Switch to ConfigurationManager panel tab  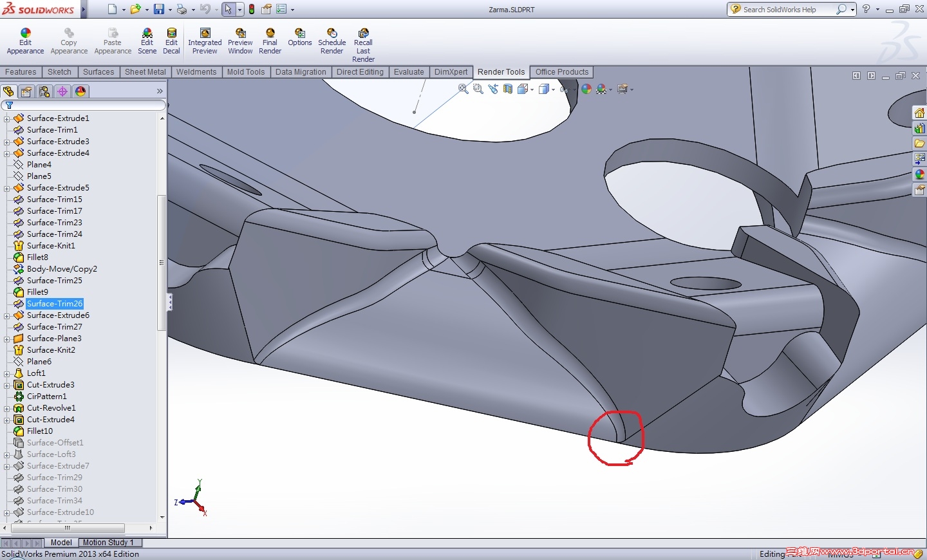(x=44, y=91)
